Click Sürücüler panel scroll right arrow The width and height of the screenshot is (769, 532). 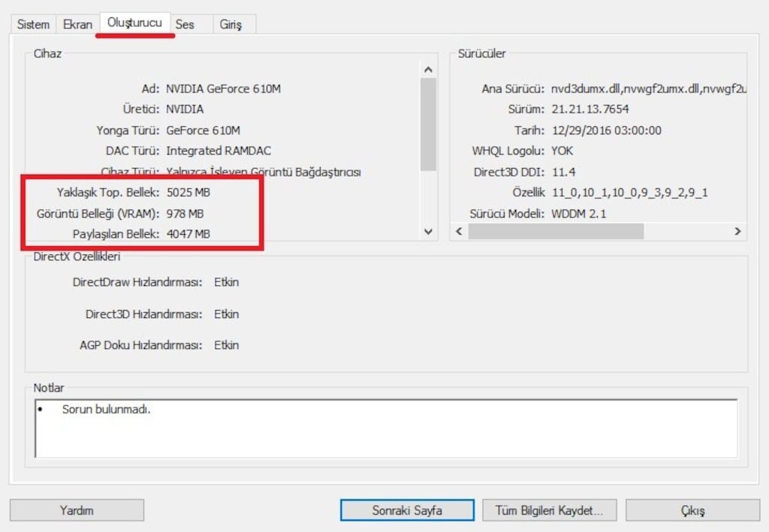[737, 231]
